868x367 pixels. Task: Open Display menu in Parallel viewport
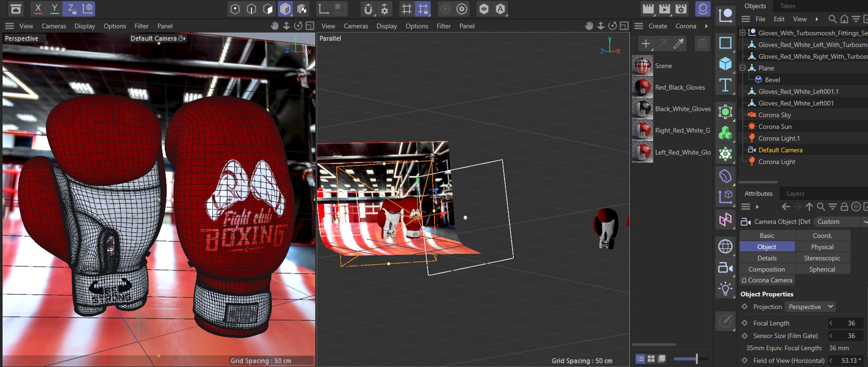point(387,26)
